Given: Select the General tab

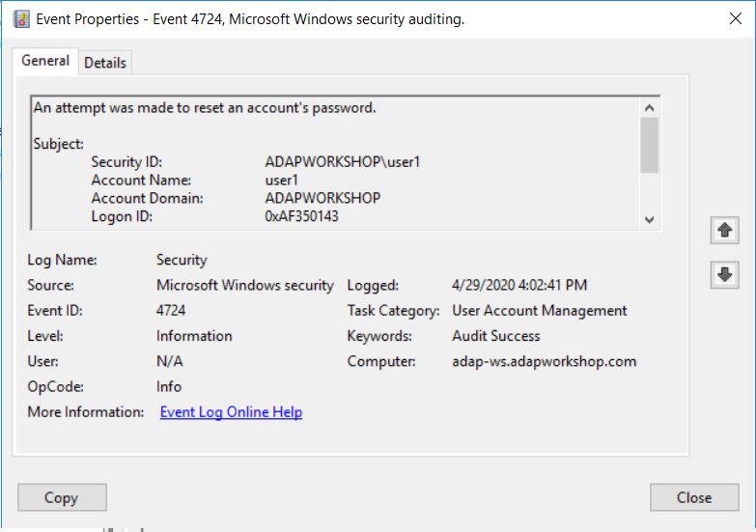Looking at the screenshot, I should (45, 61).
